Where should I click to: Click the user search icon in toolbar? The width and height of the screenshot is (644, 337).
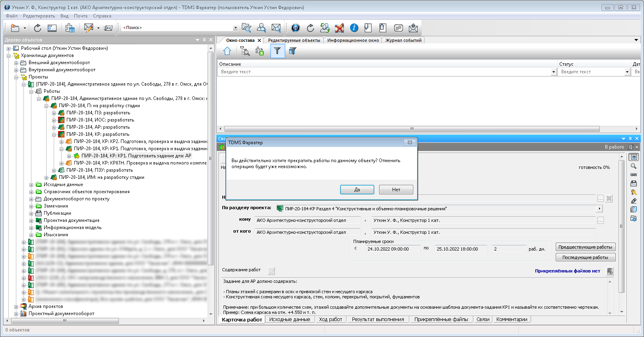click(x=261, y=28)
